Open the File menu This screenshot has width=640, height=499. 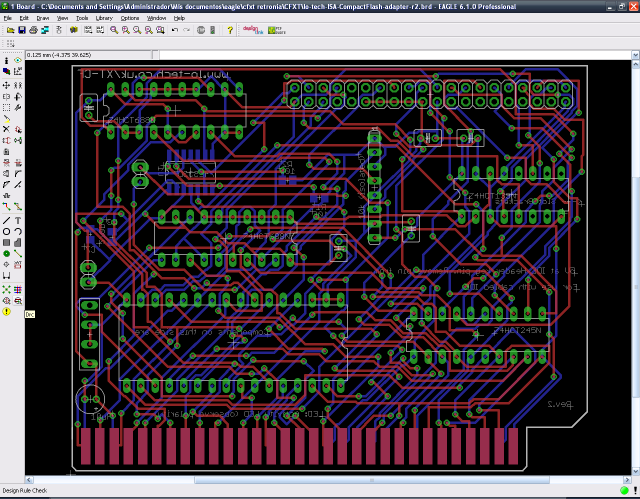tap(7, 18)
